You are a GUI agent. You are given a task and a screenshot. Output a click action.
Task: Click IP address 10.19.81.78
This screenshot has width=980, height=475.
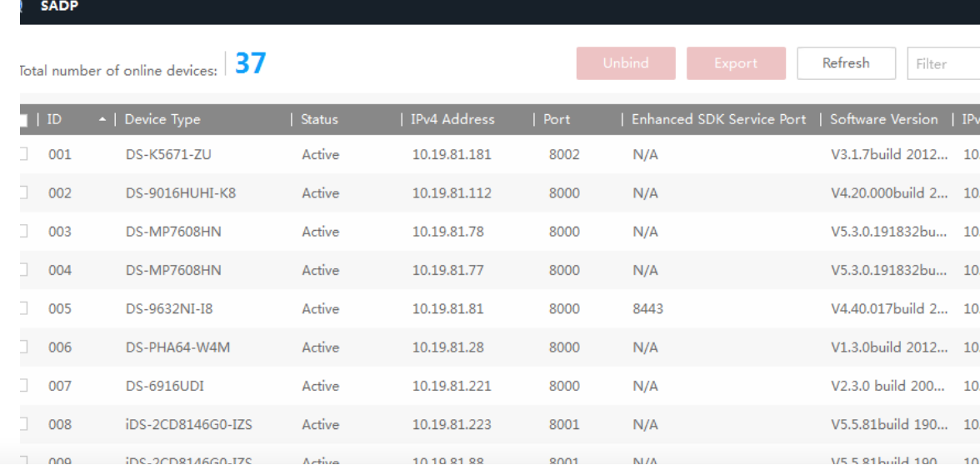point(447,232)
